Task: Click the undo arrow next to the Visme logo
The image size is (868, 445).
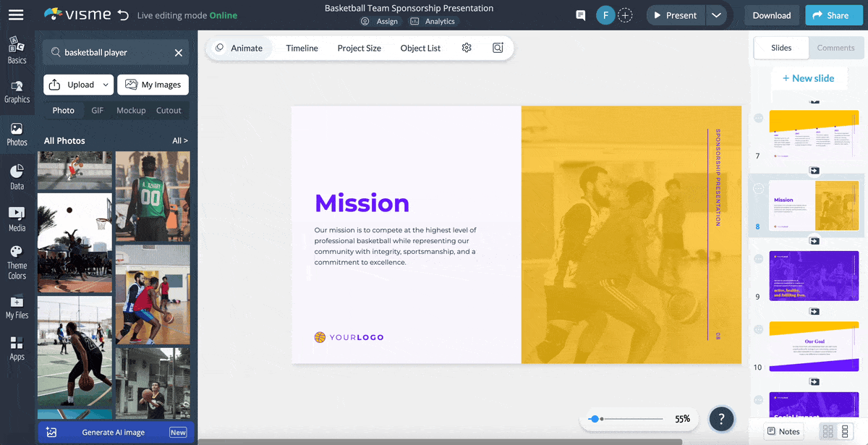Action: [x=123, y=15]
